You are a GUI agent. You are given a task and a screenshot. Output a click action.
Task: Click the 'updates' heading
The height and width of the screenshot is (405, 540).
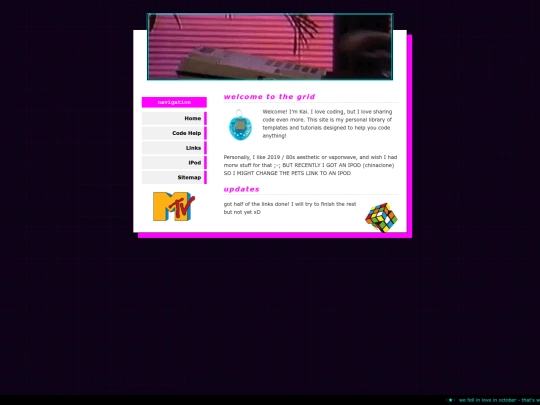(241, 189)
